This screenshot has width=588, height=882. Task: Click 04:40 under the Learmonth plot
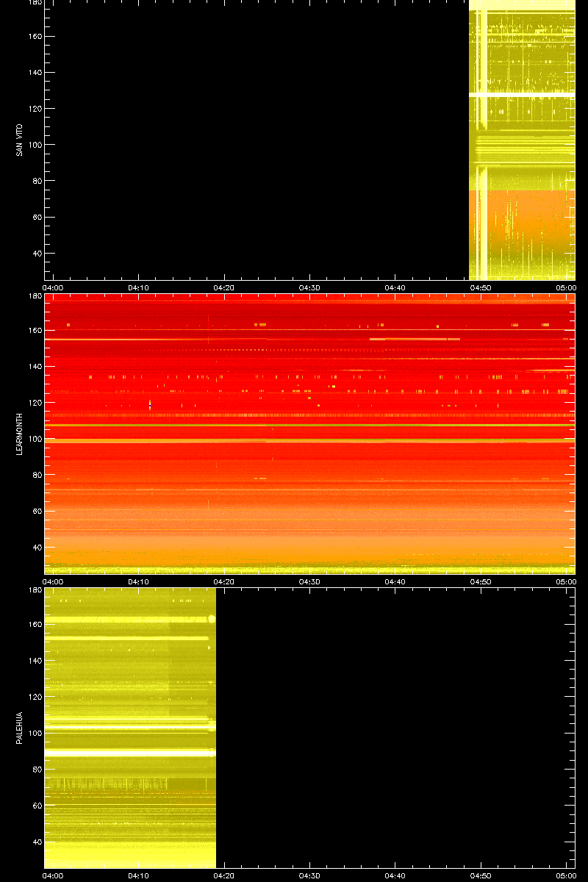(x=395, y=581)
